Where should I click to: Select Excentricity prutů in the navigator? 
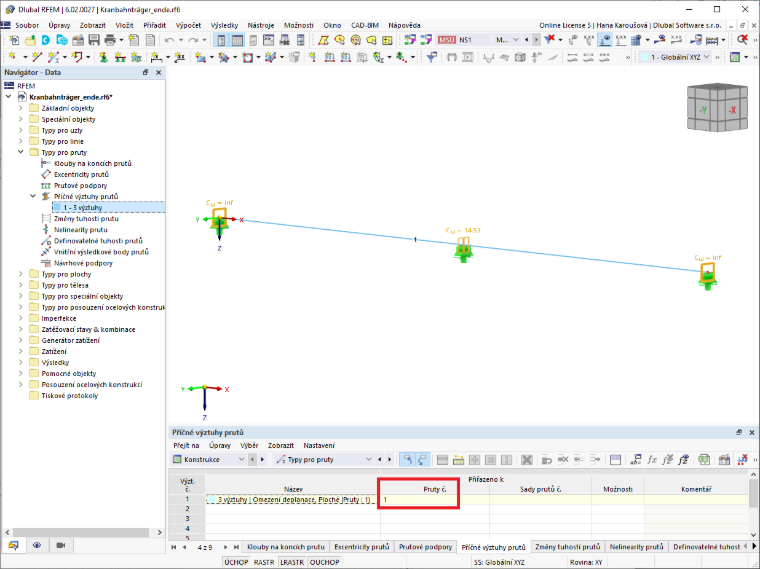(81, 174)
